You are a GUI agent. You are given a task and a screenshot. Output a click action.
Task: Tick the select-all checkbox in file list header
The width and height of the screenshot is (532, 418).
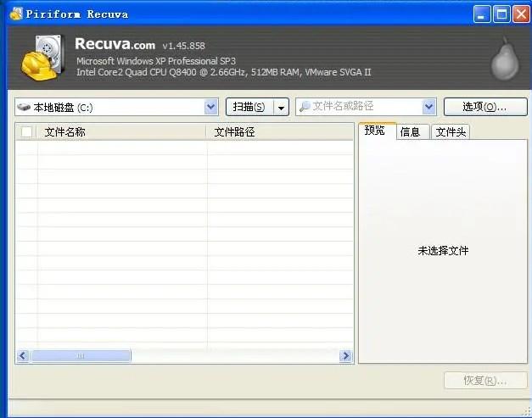(26, 132)
